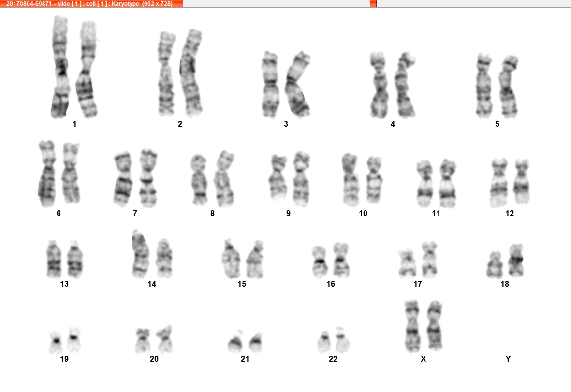Choose the left chromosome of pair 11
Screen dimensions: 571x392
425,184
